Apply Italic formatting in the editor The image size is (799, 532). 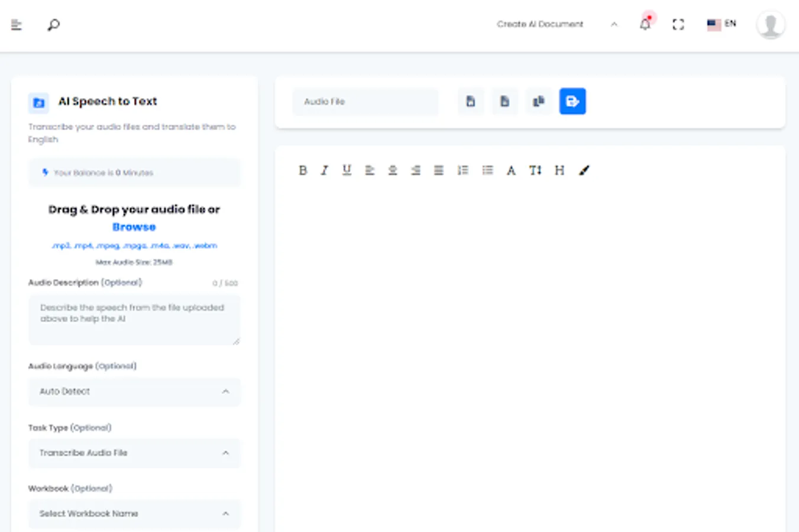tap(324, 170)
